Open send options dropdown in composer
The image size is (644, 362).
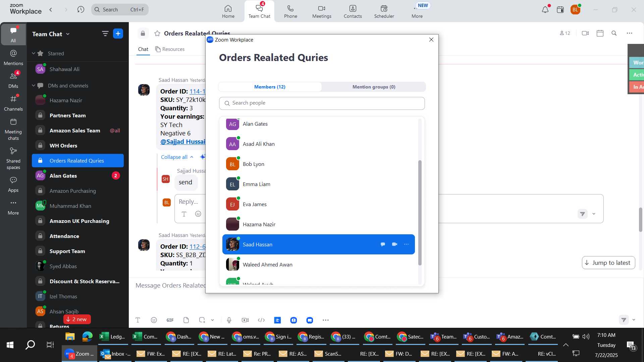(634, 320)
